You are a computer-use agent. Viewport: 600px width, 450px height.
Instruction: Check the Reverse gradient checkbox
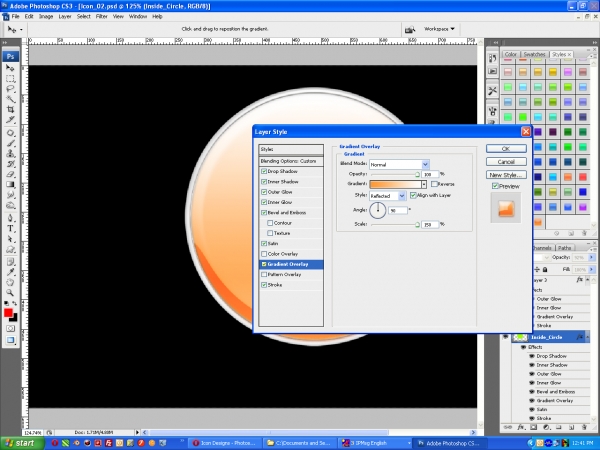point(434,184)
